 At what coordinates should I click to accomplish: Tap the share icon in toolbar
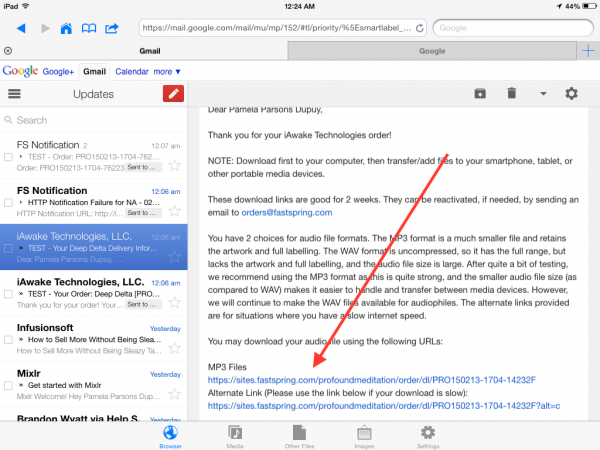tap(112, 28)
